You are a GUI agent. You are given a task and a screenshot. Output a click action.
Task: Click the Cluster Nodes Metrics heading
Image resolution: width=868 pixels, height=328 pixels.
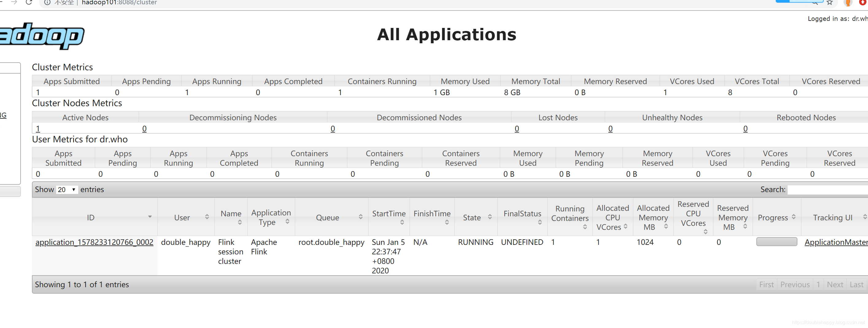pyautogui.click(x=77, y=103)
